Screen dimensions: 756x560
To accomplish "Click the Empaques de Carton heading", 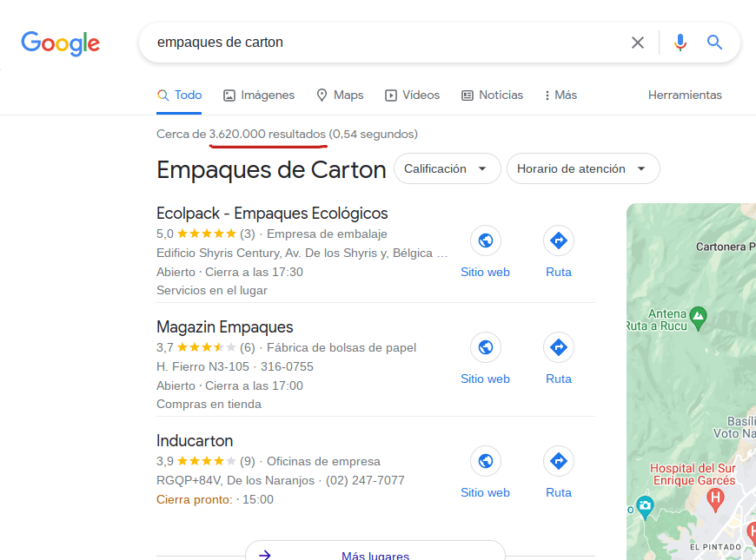I will point(271,169).
